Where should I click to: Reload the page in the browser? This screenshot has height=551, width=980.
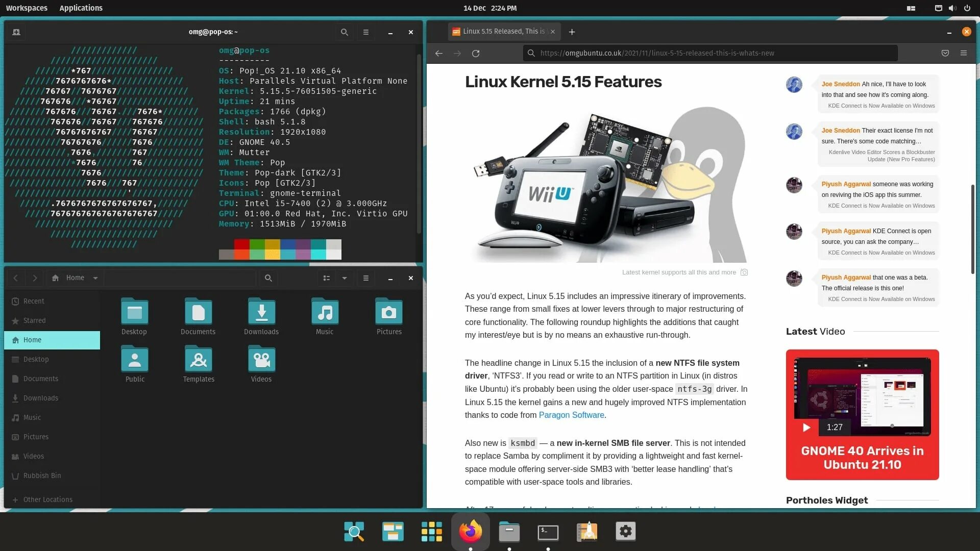[475, 53]
